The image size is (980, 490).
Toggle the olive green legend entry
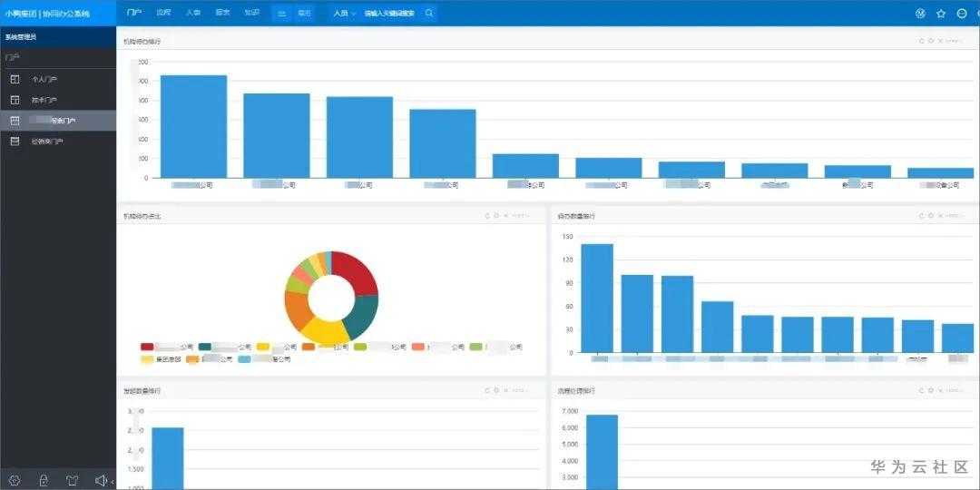click(380, 347)
